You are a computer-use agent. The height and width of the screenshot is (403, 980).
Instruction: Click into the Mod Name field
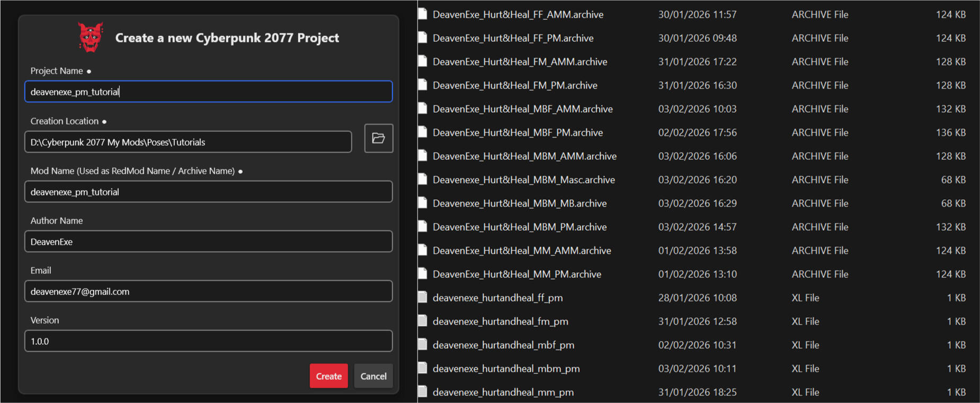pos(208,192)
